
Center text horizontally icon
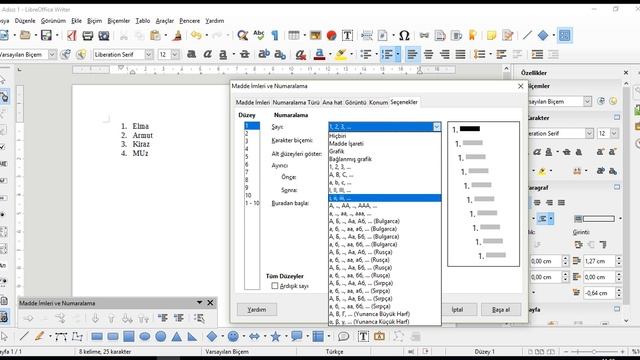coord(428,54)
